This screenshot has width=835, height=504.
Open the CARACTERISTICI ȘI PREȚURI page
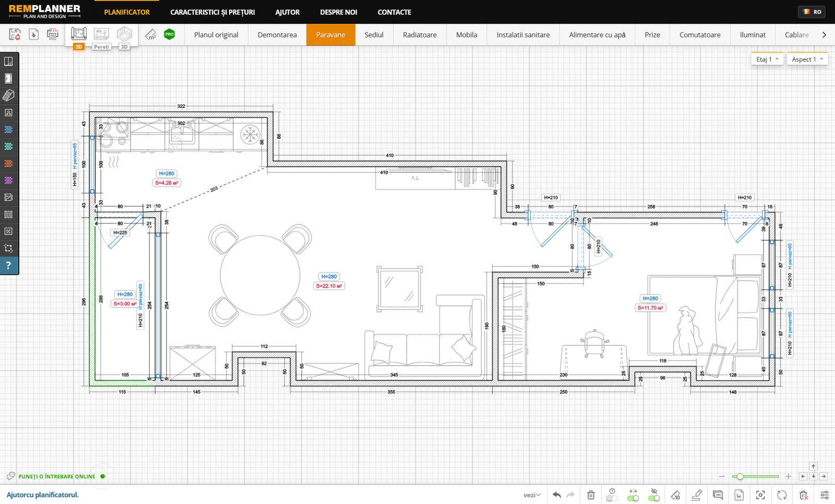212,12
